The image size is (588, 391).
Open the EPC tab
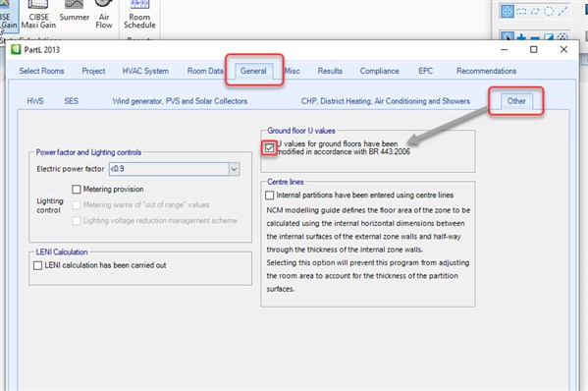point(426,71)
